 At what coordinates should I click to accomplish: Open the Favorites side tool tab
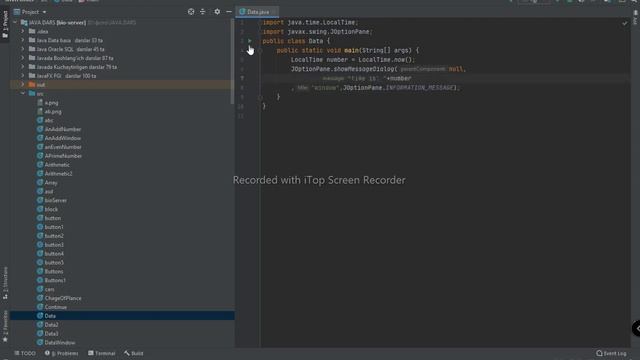(x=5, y=326)
